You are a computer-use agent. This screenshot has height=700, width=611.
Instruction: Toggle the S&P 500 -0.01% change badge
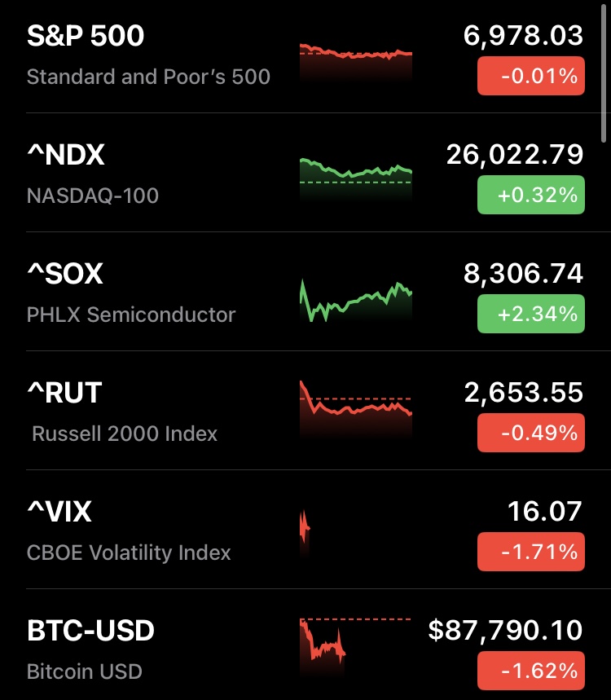click(x=530, y=77)
